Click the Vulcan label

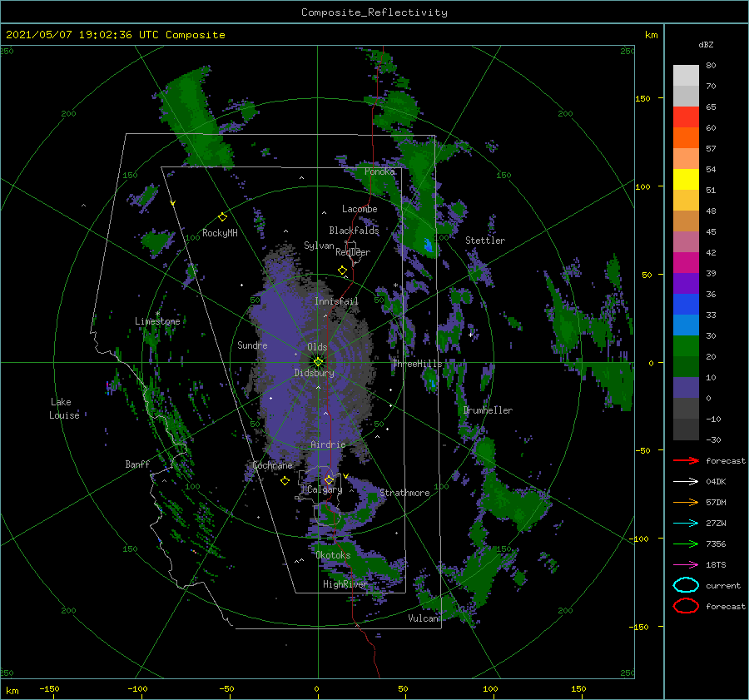(423, 618)
